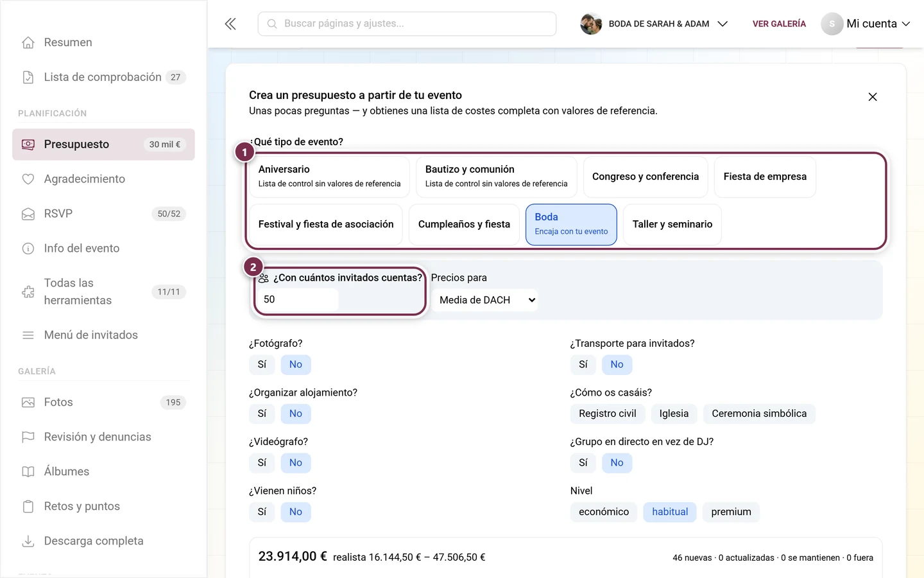Open the VER GALERÍA link

click(779, 24)
